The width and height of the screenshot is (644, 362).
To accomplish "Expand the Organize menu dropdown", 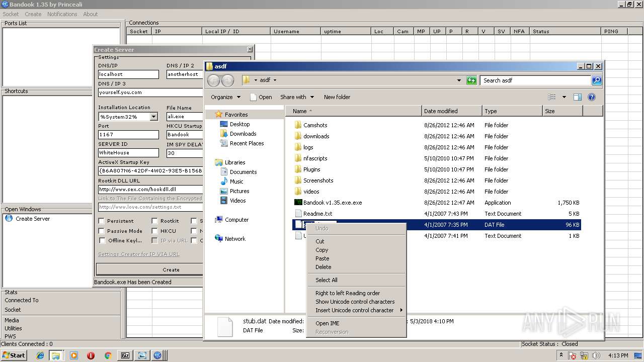I will click(x=238, y=97).
